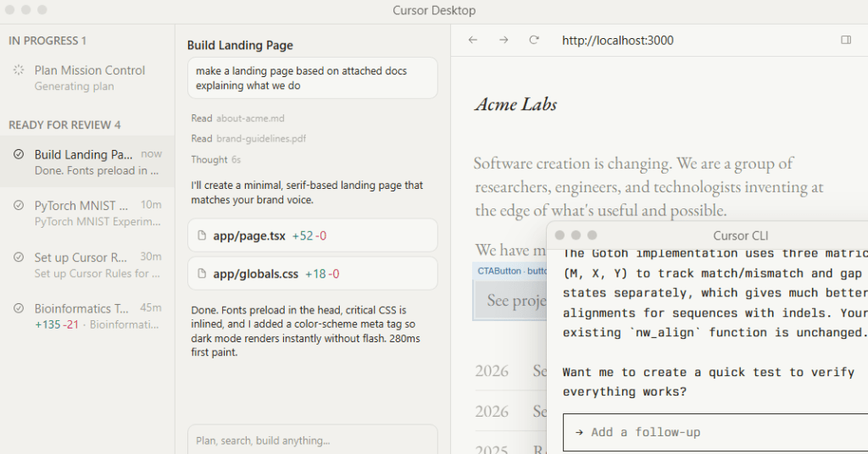Click the READY FOR REVIEW 4 section header
This screenshot has width=868, height=454.
pyautogui.click(x=64, y=125)
